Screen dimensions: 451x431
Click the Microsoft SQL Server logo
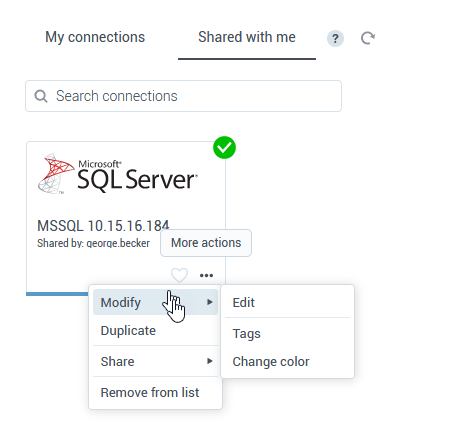tap(118, 174)
